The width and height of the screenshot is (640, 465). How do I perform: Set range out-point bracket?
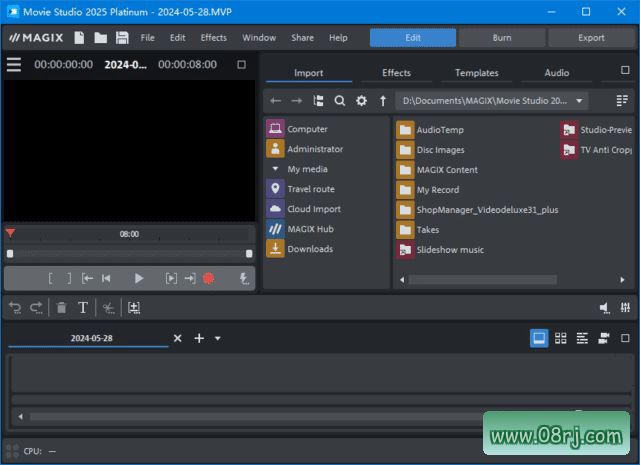(69, 278)
